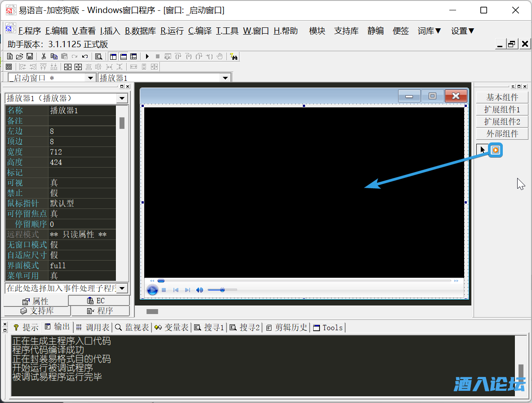Save using the floppy disk icon
Image resolution: width=532 pixels, height=403 pixels.
coord(29,56)
